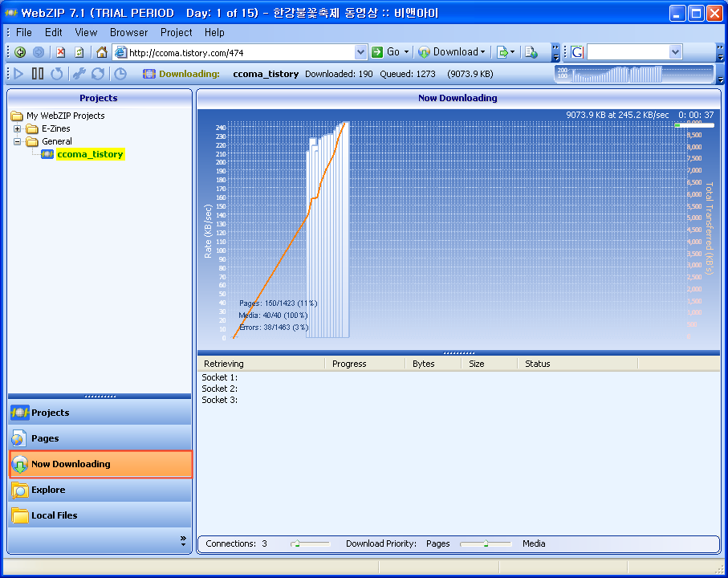Click the mini download rate graph in toolbar

coord(634,74)
